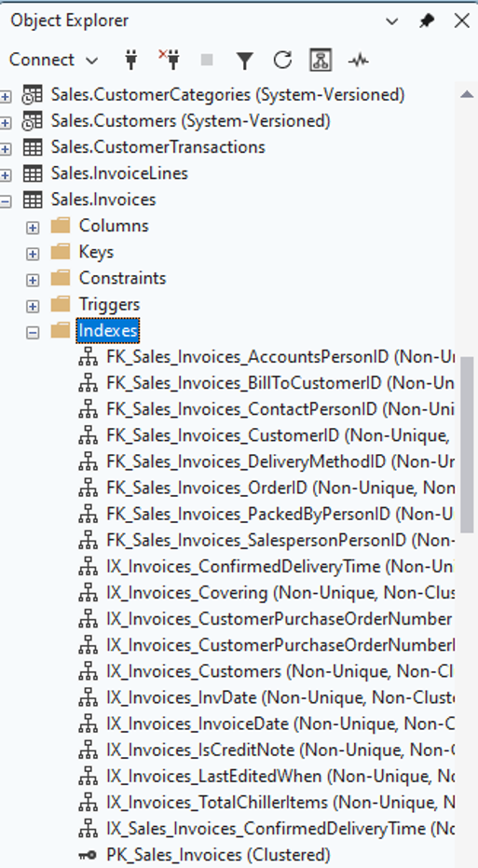This screenshot has height=868, width=478.
Task: Toggle the Object Explorer auto-hide pin
Action: point(427,21)
